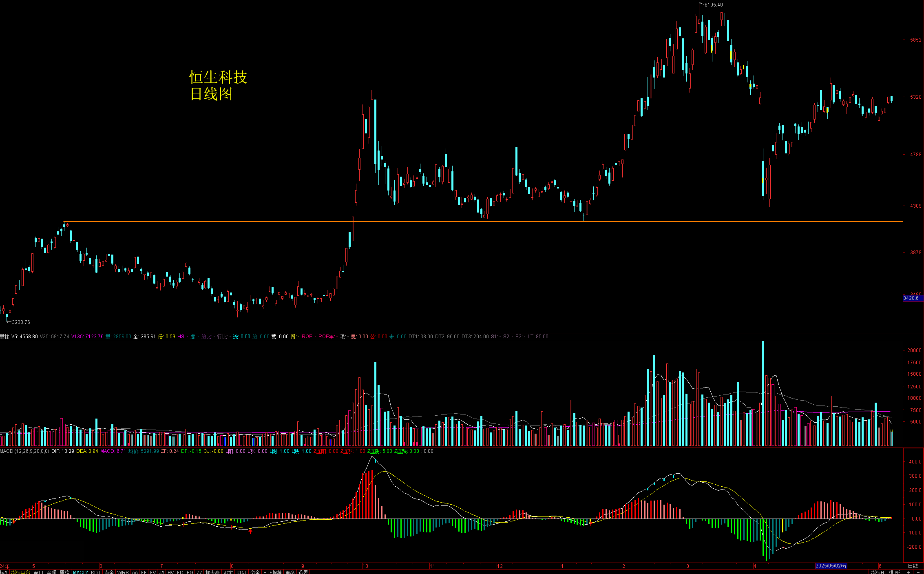This screenshot has width=924, height=574.
Task: Select the FV indicator tab
Action: click(x=153, y=572)
